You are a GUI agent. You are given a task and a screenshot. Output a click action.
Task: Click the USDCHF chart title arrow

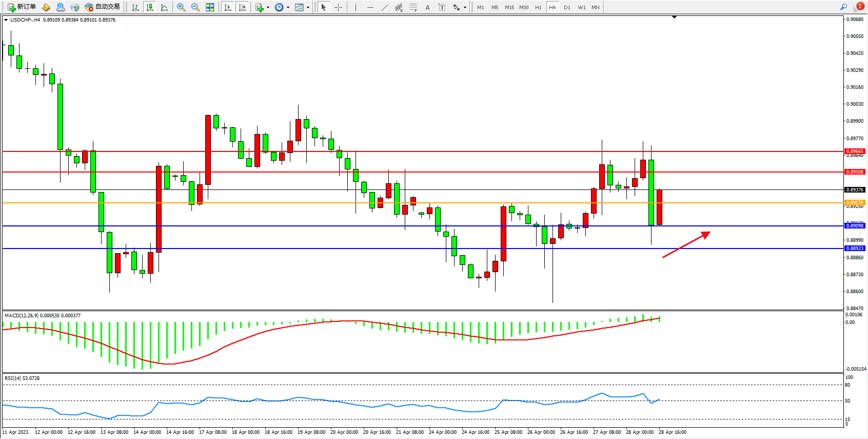(x=6, y=20)
